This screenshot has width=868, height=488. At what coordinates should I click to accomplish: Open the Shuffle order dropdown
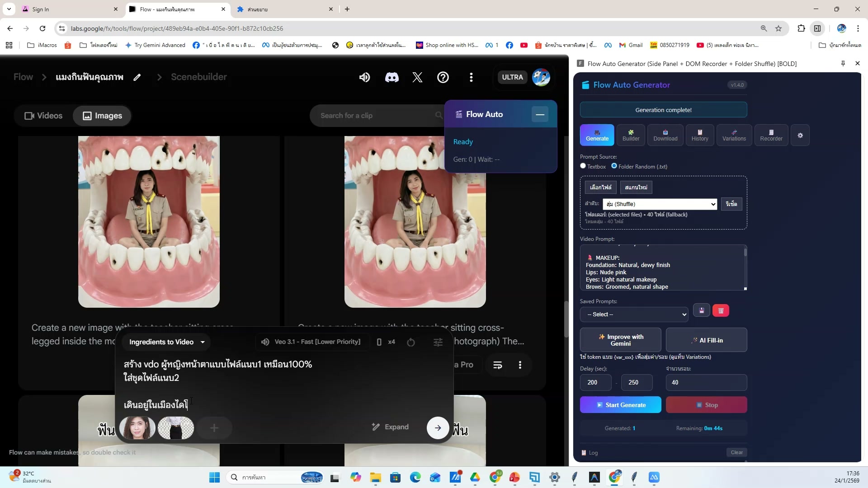pyautogui.click(x=660, y=204)
